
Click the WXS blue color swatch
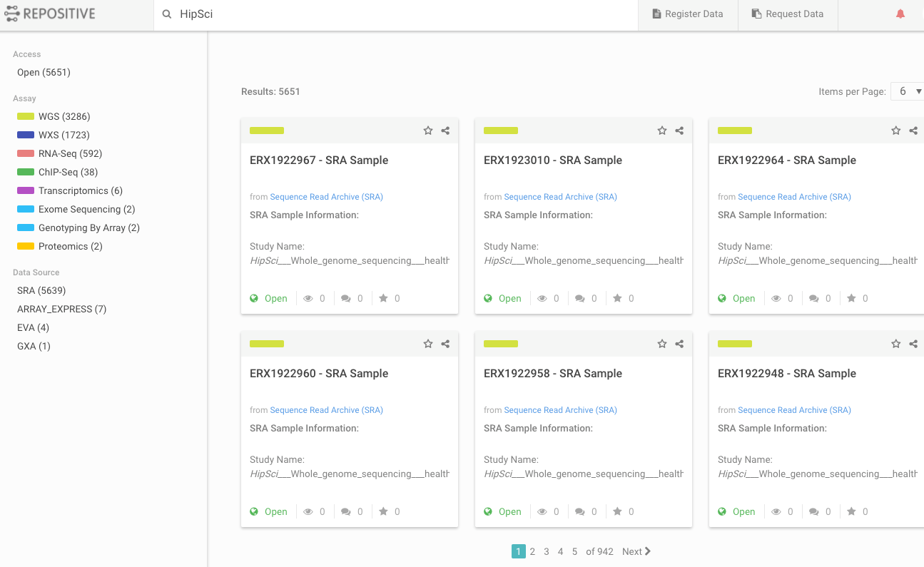(x=26, y=135)
